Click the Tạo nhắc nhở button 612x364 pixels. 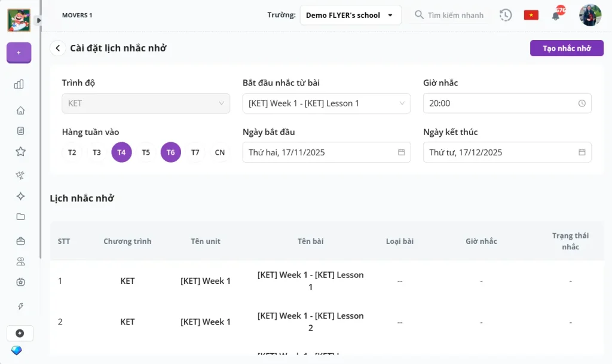[566, 48]
